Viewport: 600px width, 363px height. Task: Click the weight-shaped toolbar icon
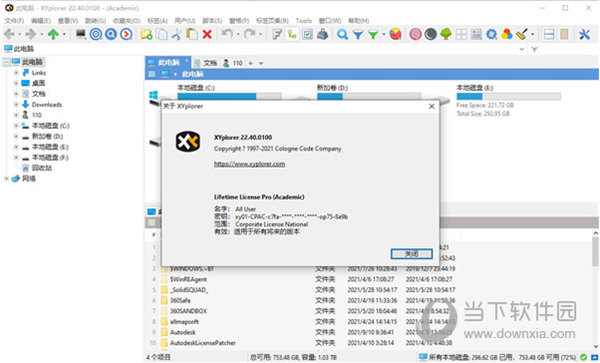coord(322,34)
